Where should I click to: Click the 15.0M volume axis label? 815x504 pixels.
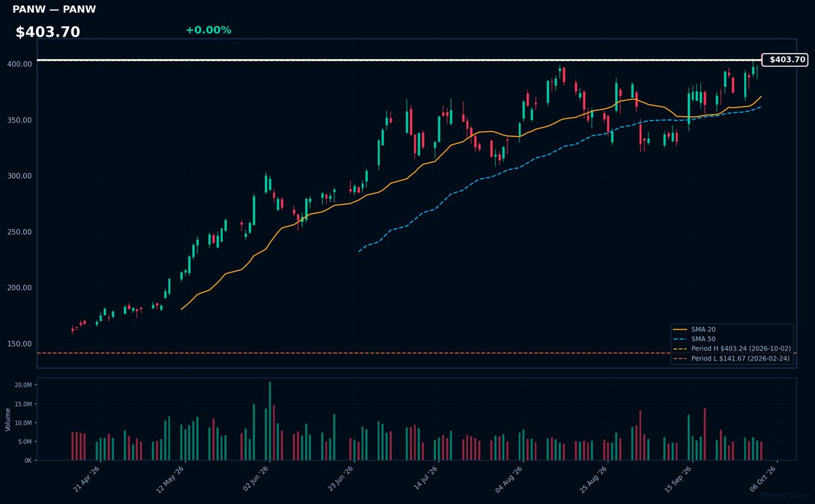(x=23, y=404)
